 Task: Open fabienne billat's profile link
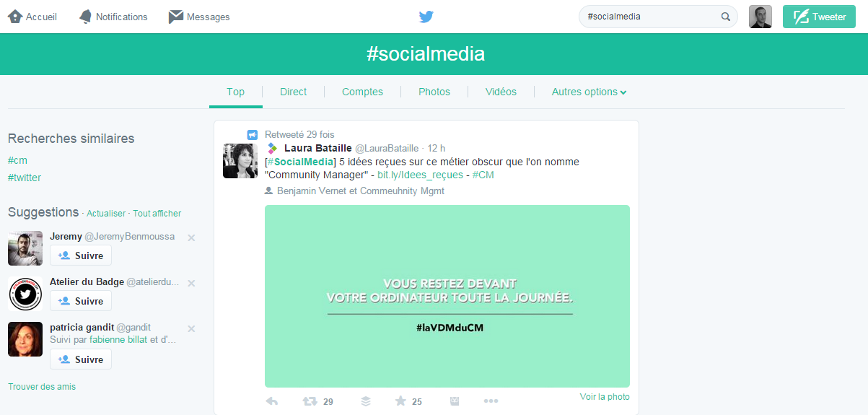point(118,339)
